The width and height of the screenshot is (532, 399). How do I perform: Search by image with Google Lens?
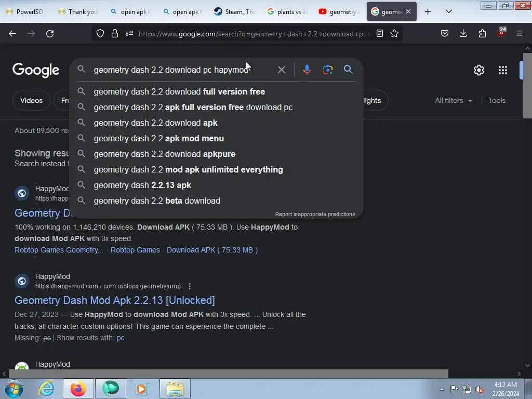(x=327, y=70)
